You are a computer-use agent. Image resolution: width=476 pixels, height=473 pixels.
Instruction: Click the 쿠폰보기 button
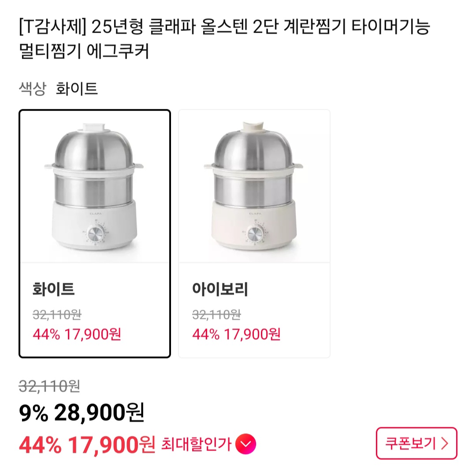click(416, 443)
